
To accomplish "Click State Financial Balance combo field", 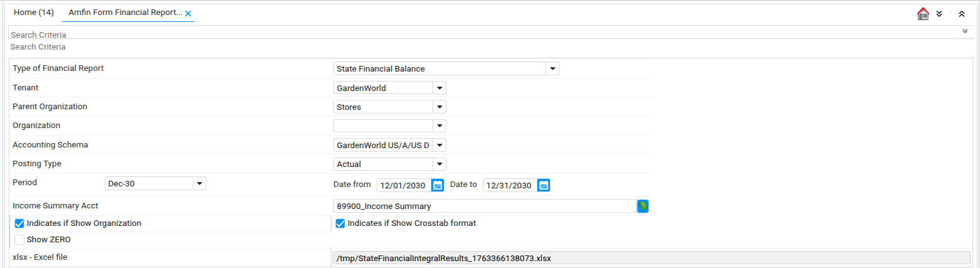I will (439, 68).
